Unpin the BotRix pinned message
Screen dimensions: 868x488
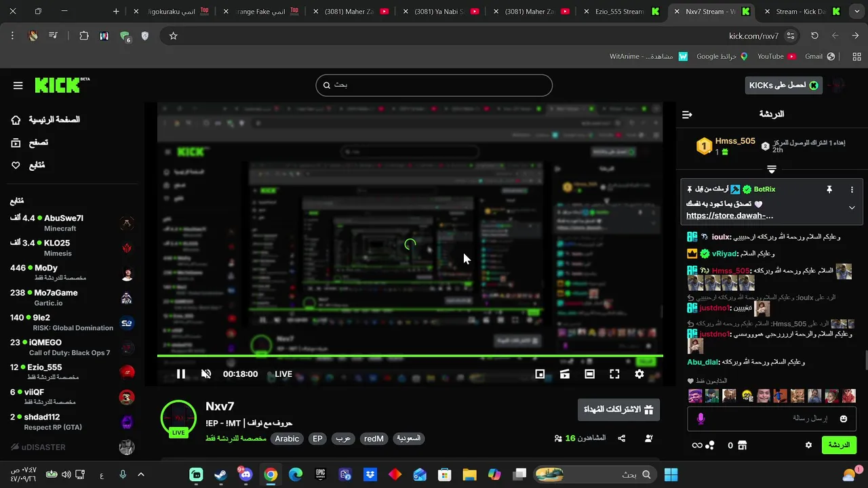[x=829, y=190]
